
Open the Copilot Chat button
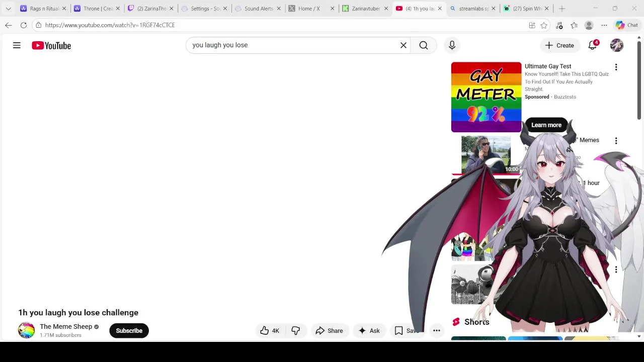point(627,25)
